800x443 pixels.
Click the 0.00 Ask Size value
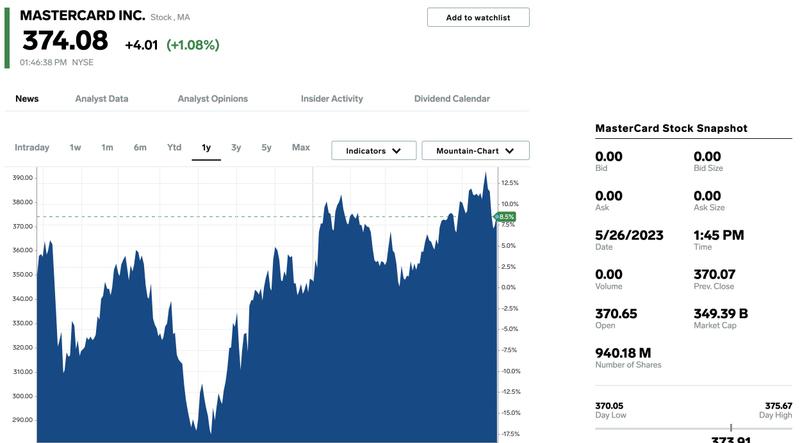click(x=707, y=196)
